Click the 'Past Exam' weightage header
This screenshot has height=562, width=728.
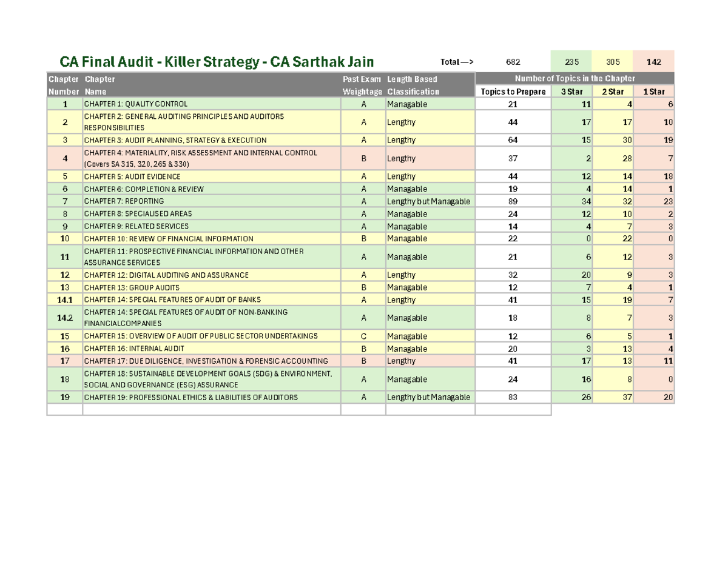[363, 79]
